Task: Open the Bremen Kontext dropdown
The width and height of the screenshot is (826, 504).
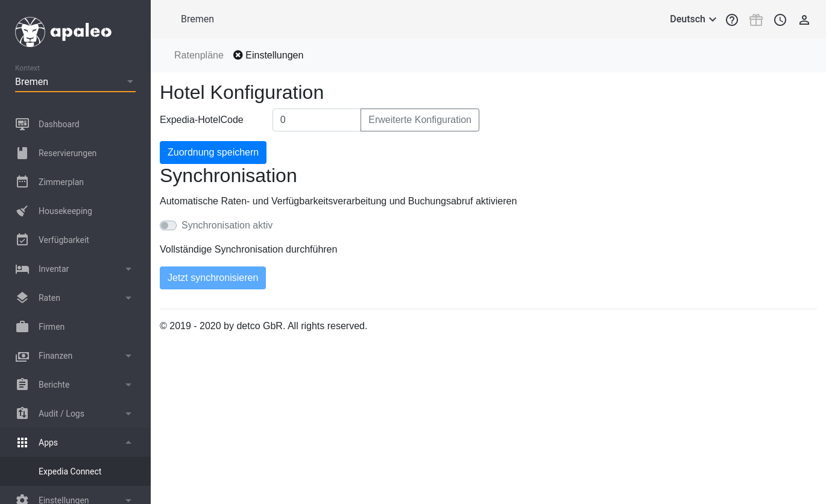Action: tap(75, 82)
